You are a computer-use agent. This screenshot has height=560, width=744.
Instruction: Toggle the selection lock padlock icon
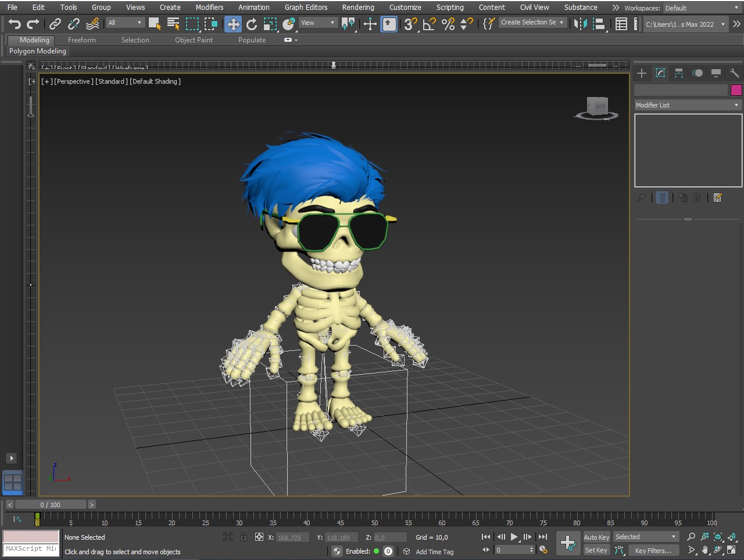tap(244, 537)
